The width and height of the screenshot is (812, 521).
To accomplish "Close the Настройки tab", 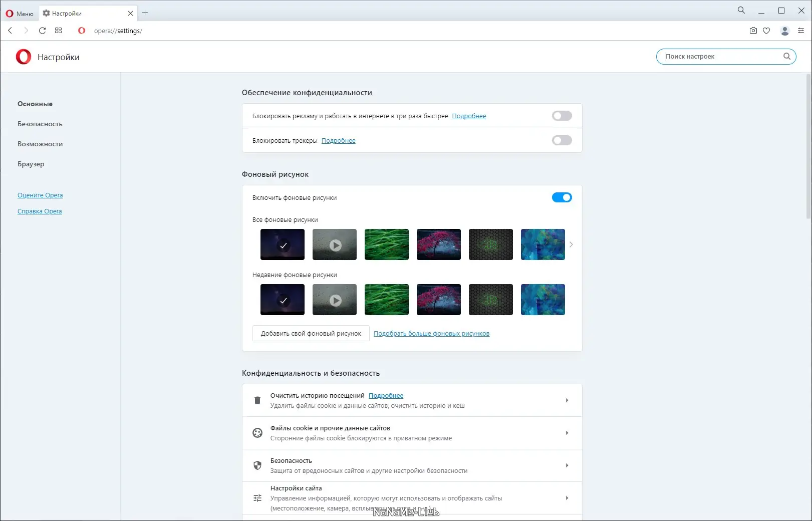I will 130,14.
